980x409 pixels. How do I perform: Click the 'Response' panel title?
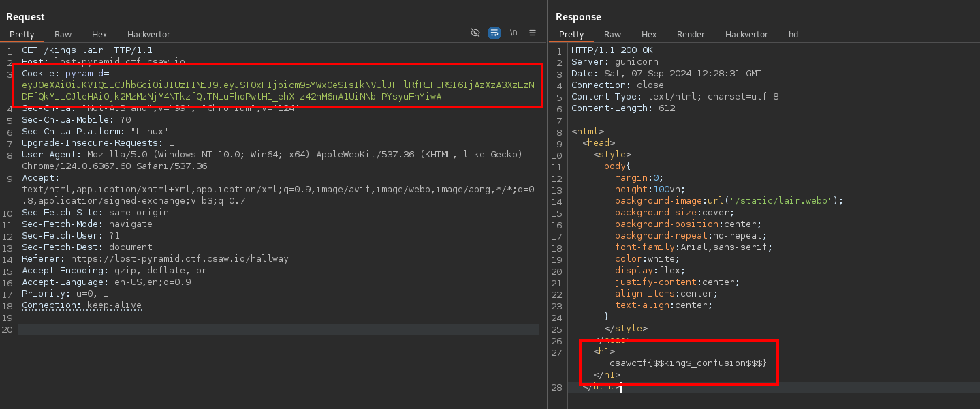pyautogui.click(x=578, y=17)
